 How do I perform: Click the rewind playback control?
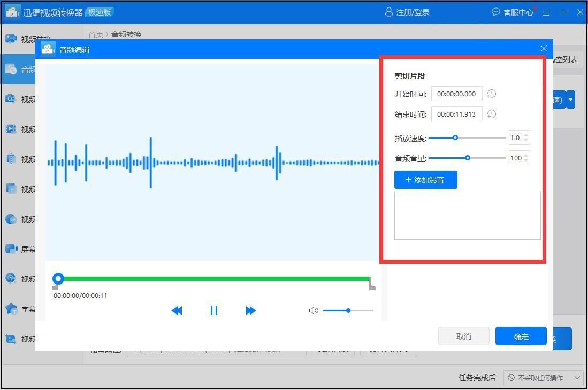pos(177,310)
